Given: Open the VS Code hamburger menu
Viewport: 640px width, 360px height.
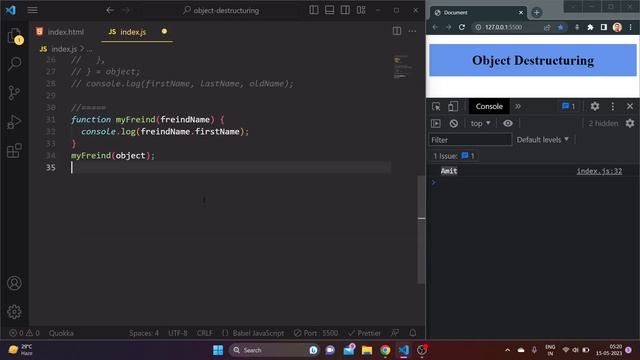Looking at the screenshot, I should pos(32,10).
